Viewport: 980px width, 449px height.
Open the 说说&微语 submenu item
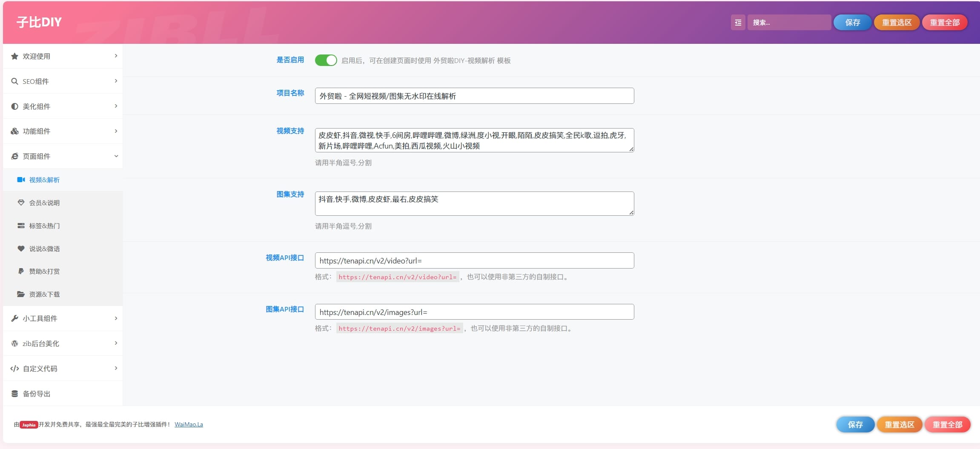[63, 249]
